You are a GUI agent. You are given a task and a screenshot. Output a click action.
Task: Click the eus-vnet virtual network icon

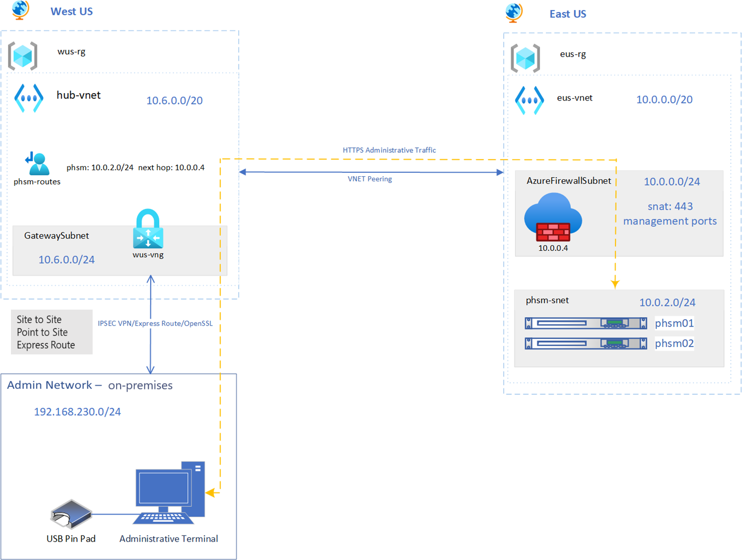coord(529,100)
